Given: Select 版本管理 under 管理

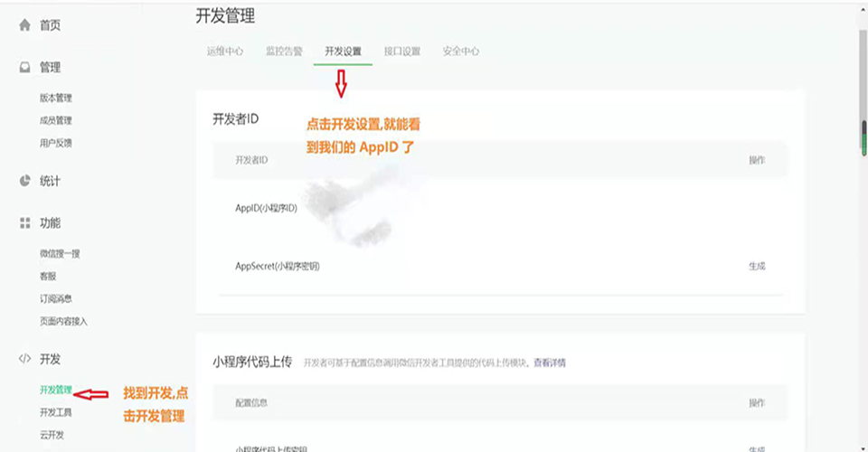Looking at the screenshot, I should (x=56, y=98).
